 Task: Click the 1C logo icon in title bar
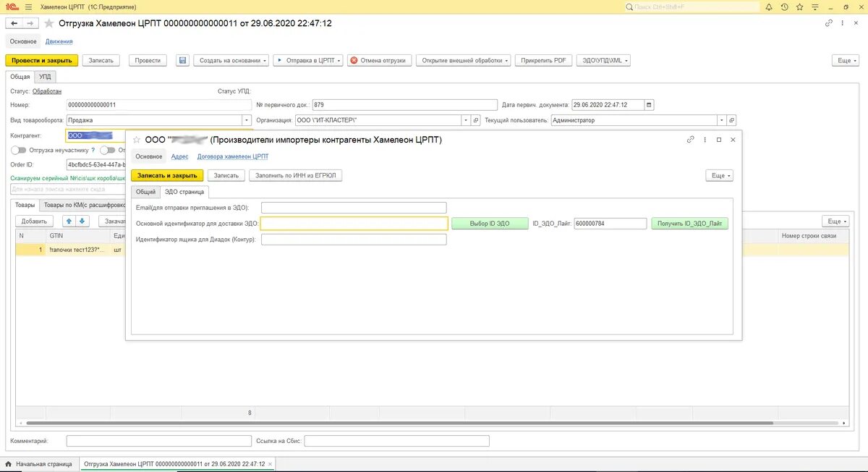pos(10,7)
